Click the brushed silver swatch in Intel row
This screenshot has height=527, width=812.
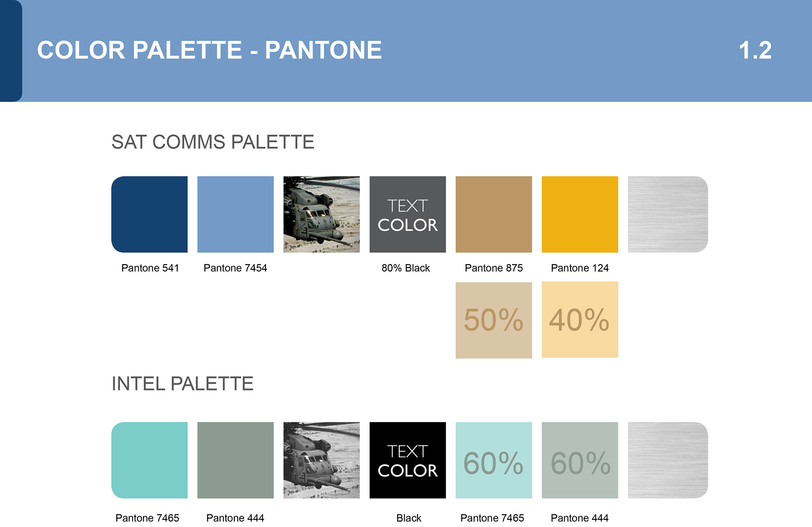667,460
